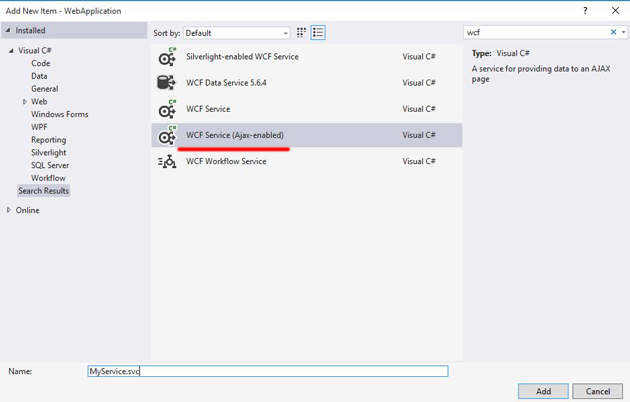Click Visual C# in the WCF Workflow Service row
The image size is (630, 402).
[x=419, y=161]
